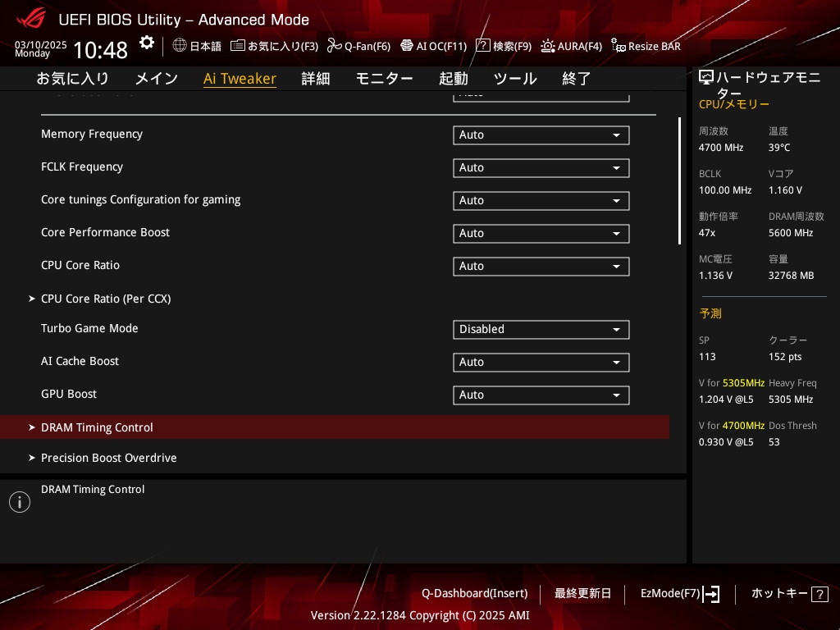
Task: Expand DRAM Timing Control submenu
Action: pyautogui.click(x=335, y=427)
